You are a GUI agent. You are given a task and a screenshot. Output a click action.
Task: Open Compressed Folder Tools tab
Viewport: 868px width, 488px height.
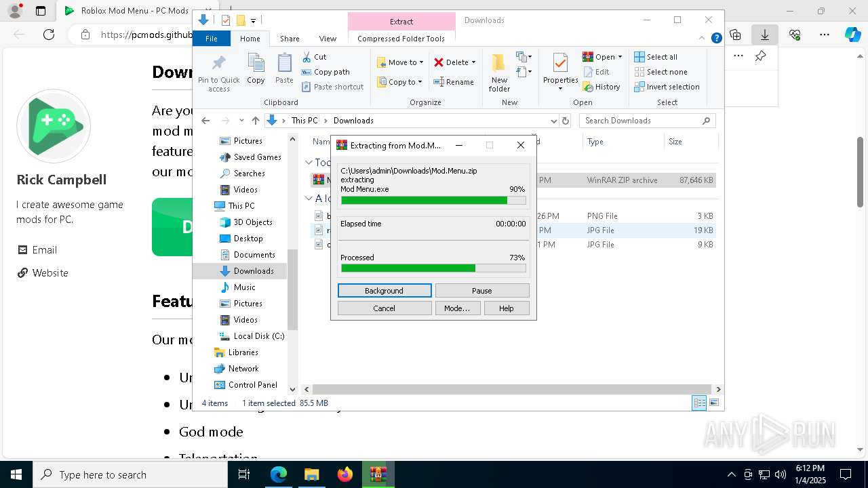(x=401, y=39)
